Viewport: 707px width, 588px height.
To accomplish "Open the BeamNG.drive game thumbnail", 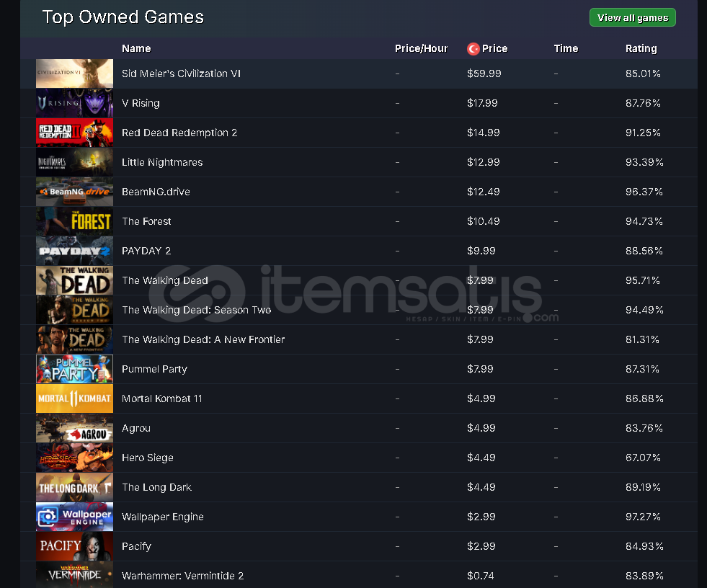I will pyautogui.click(x=74, y=192).
